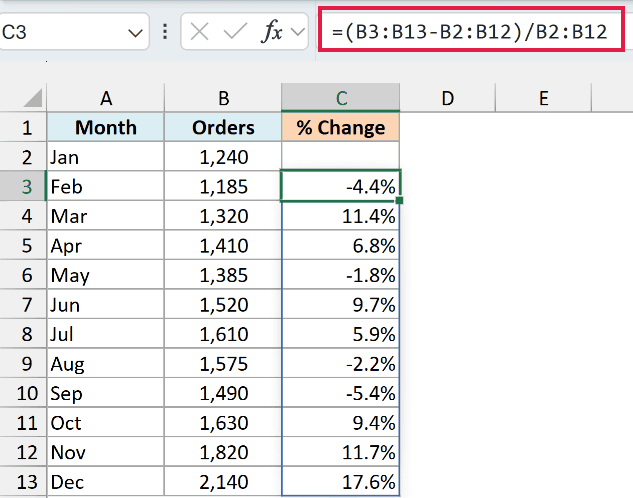Click the Mar cell
The image size is (633, 498).
pyautogui.click(x=106, y=216)
